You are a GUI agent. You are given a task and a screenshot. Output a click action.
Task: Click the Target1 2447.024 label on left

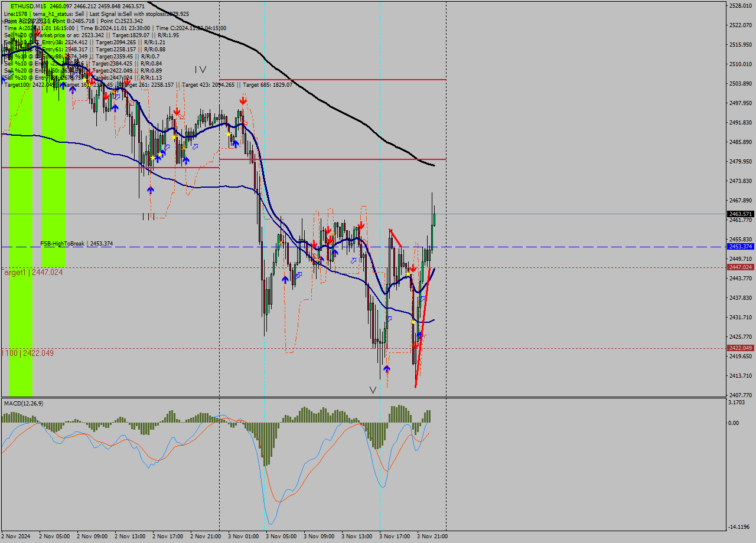pos(32,272)
